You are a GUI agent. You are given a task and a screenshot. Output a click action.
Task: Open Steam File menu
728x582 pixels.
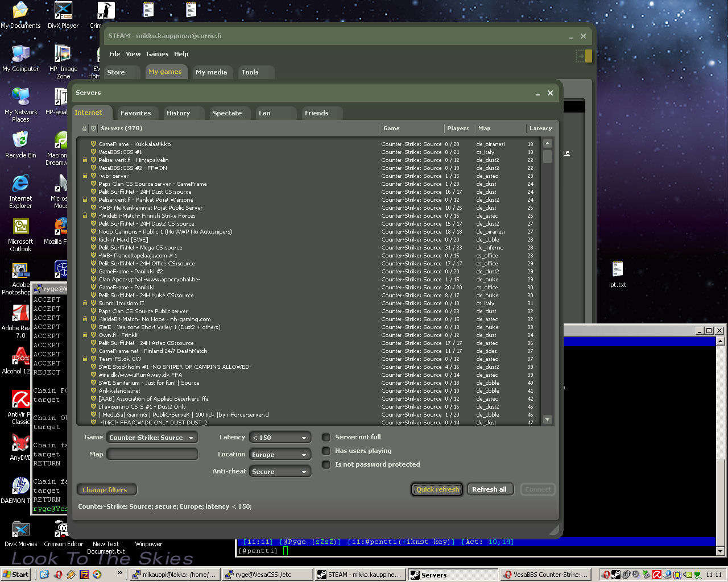pyautogui.click(x=114, y=54)
